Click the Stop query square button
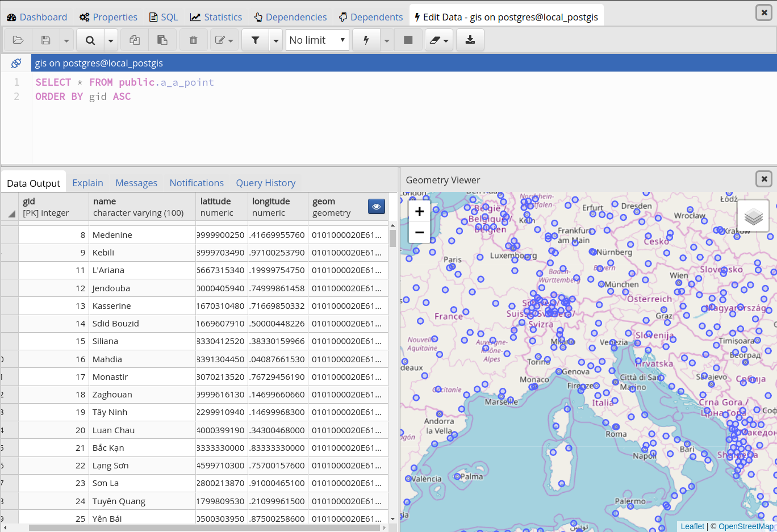The height and width of the screenshot is (532, 777). click(x=408, y=40)
